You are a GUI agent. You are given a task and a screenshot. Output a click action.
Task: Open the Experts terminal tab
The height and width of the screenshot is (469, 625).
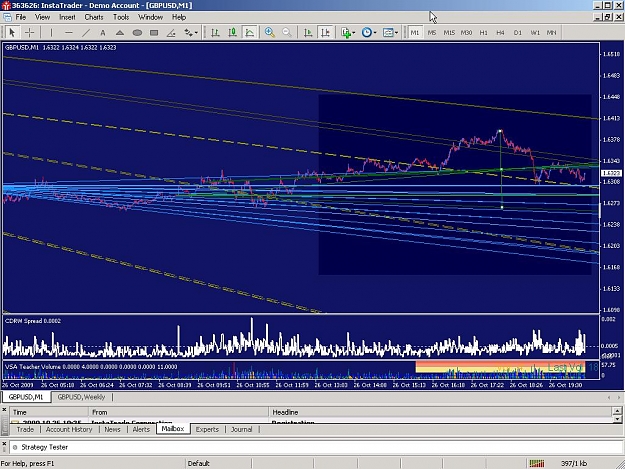[207, 429]
